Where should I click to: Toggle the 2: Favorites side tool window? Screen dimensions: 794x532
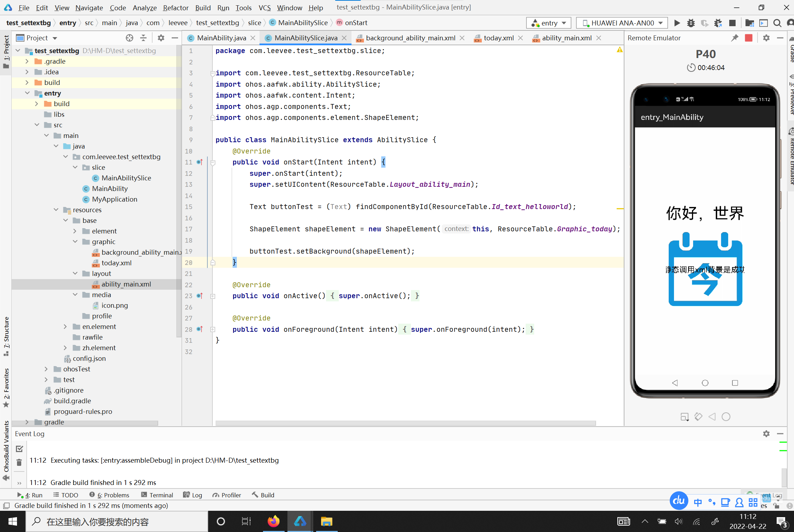tap(6, 388)
